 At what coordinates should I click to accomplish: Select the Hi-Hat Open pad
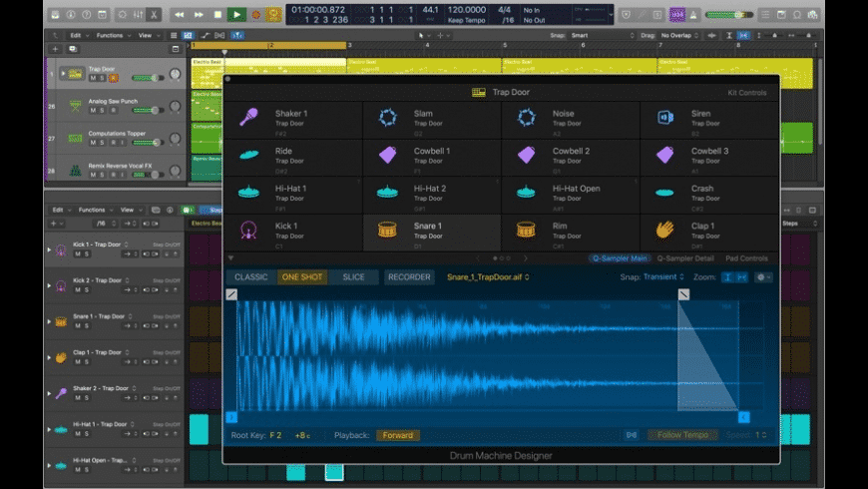[x=570, y=195]
